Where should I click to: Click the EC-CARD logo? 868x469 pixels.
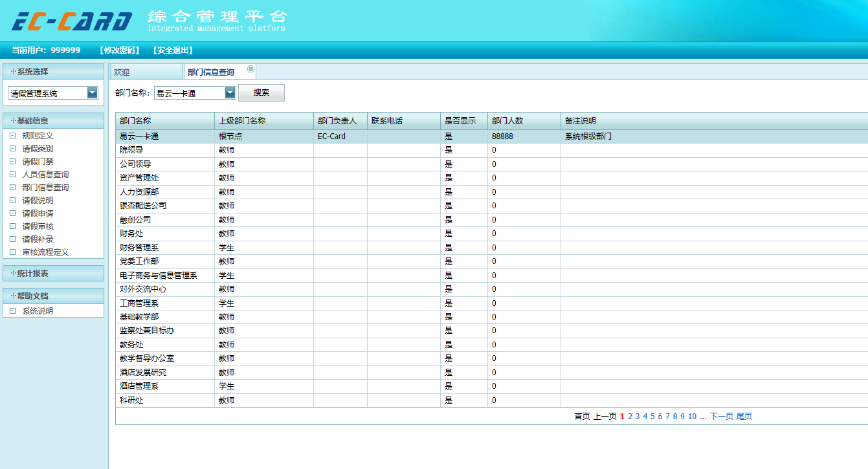click(x=72, y=21)
